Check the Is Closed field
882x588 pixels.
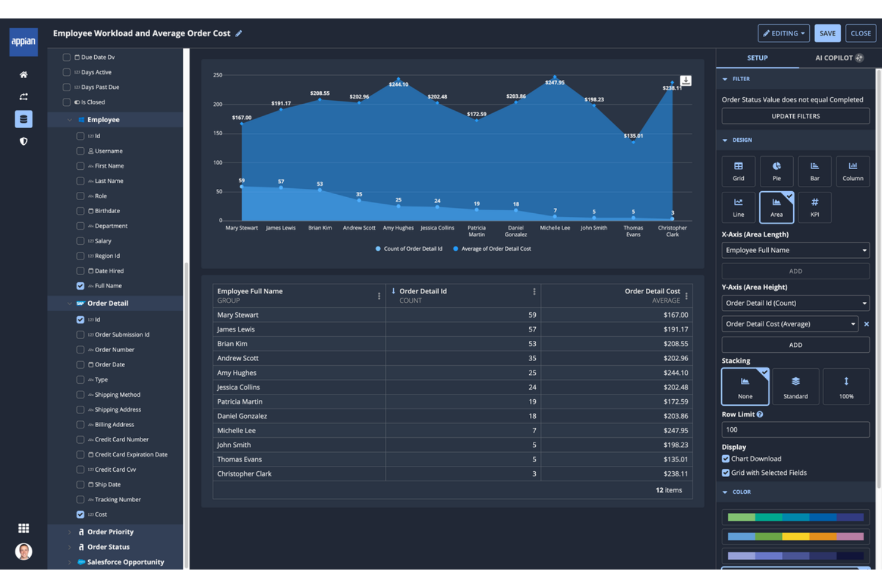(67, 102)
